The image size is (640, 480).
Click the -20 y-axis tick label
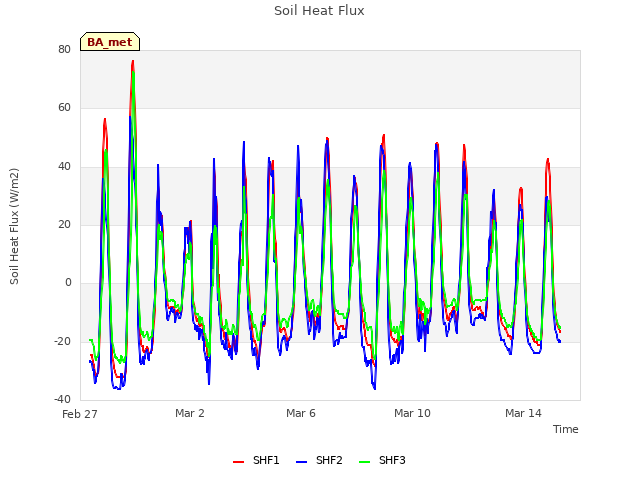click(x=63, y=341)
